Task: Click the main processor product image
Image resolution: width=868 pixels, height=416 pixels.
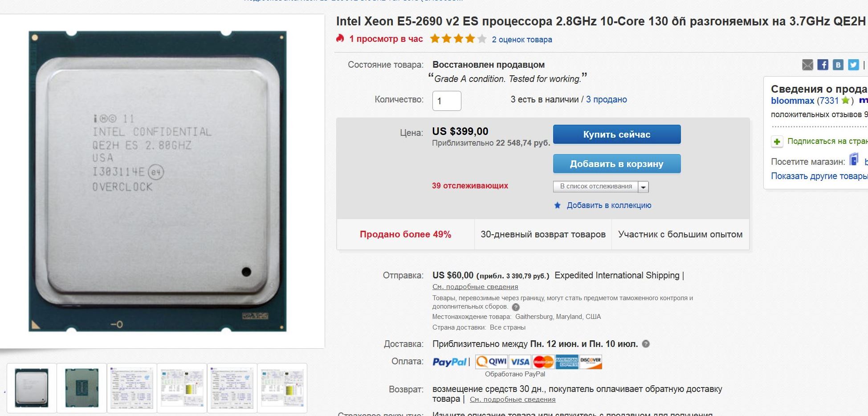Action: [x=158, y=181]
